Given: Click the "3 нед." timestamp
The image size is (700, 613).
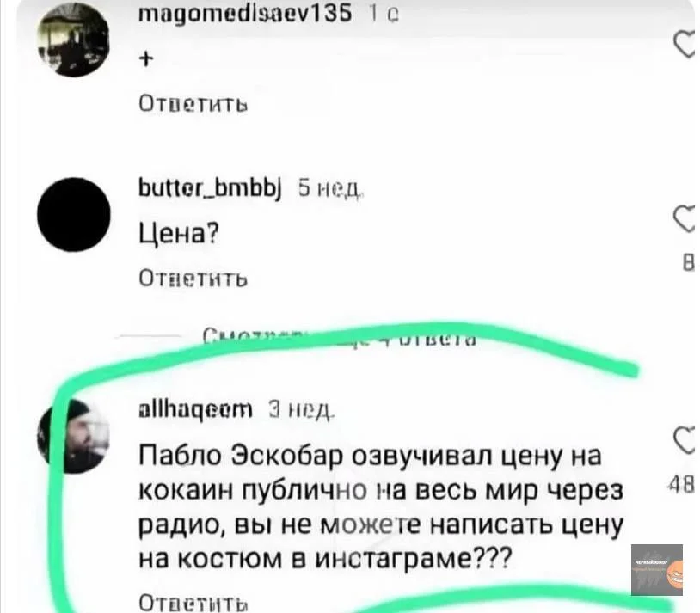Looking at the screenshot, I should point(302,410).
